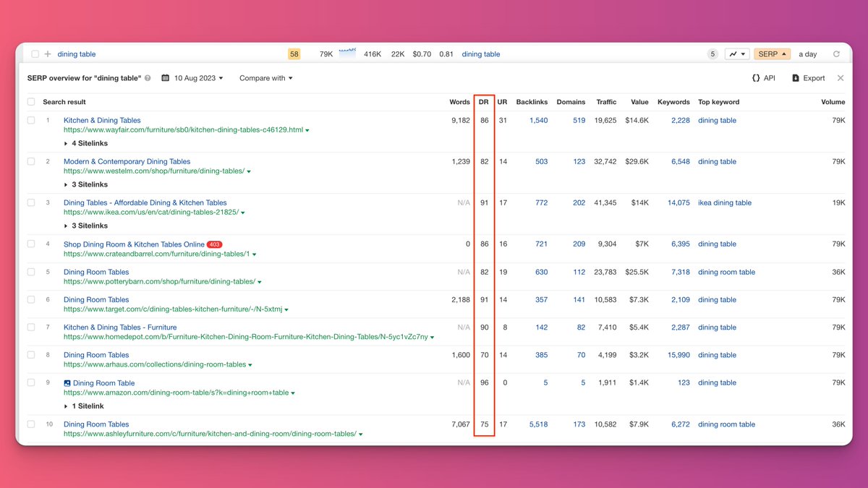Open the dropdown arrow after ikea.com URL
Viewport: 868px width, 488px height.
[243, 213]
